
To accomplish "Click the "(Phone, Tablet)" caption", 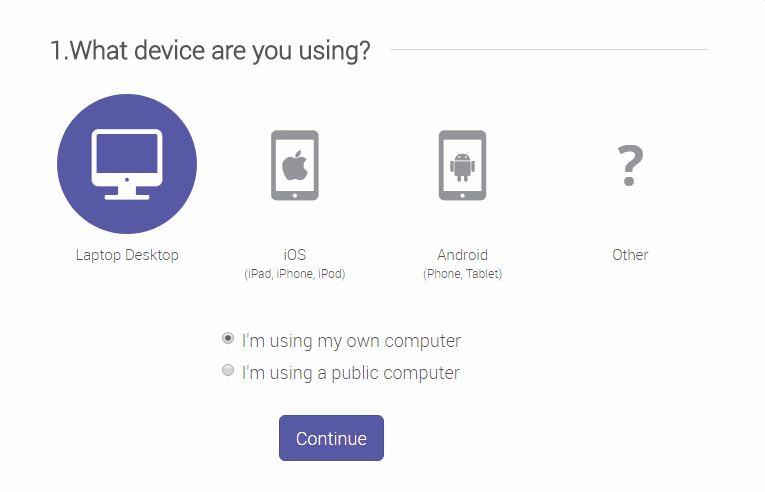I will [x=462, y=274].
